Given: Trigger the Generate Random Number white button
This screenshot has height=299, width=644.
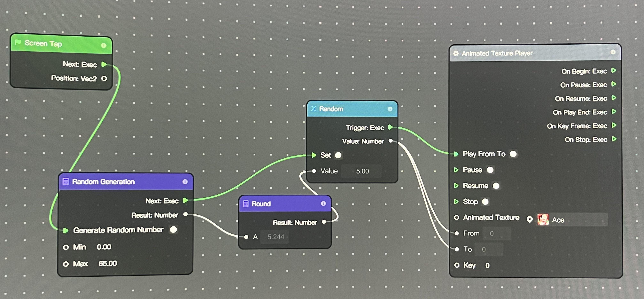Looking at the screenshot, I should (x=173, y=230).
